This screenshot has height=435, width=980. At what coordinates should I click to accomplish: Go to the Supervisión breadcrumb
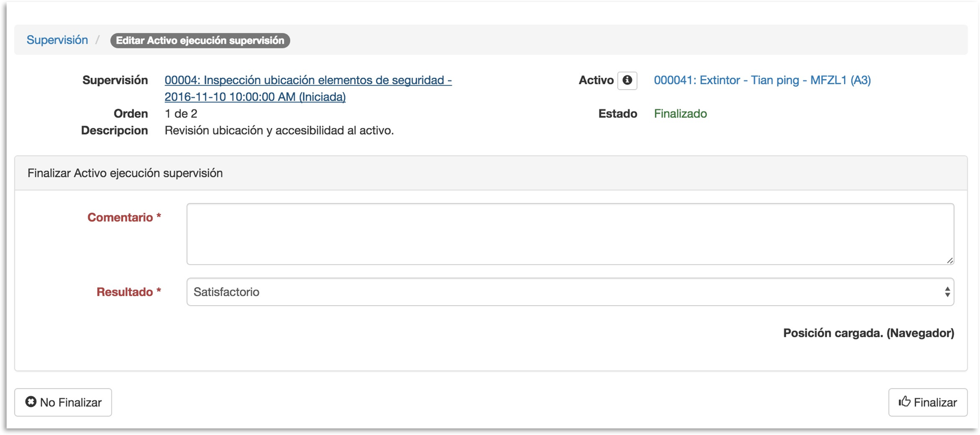[57, 40]
